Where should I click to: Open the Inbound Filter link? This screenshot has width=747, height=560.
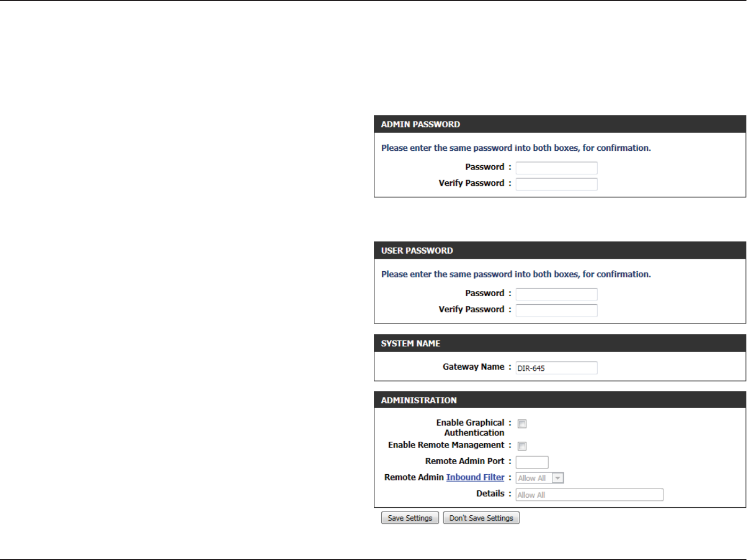pos(475,477)
